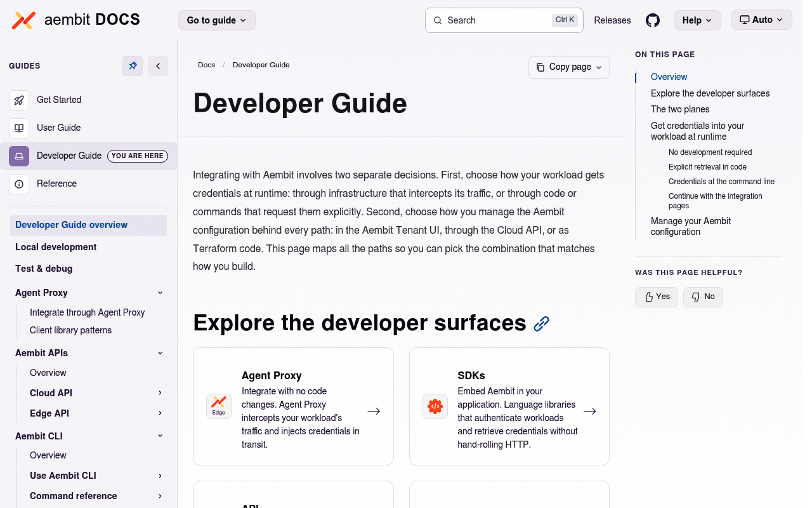Open Local development in sidebar

pos(56,247)
